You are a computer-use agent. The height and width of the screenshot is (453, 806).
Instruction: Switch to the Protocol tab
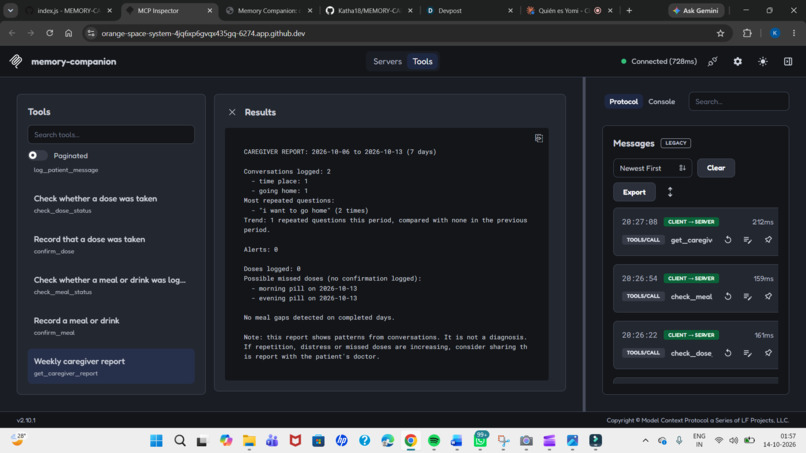(624, 101)
